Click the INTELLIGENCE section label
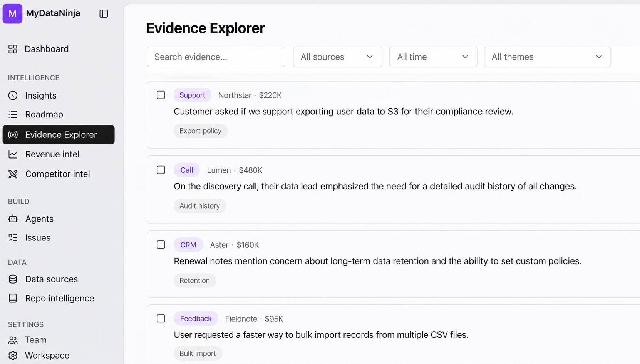This screenshot has height=364, width=640. tap(34, 78)
